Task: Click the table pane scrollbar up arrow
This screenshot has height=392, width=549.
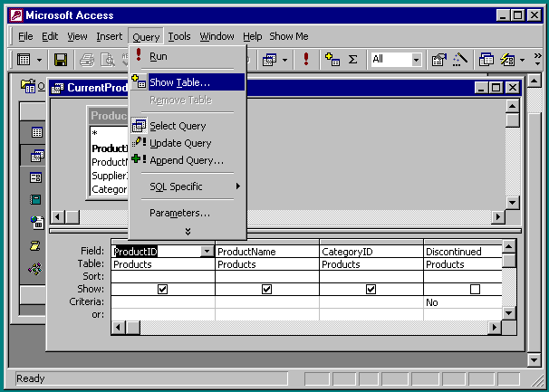Action: (x=513, y=107)
